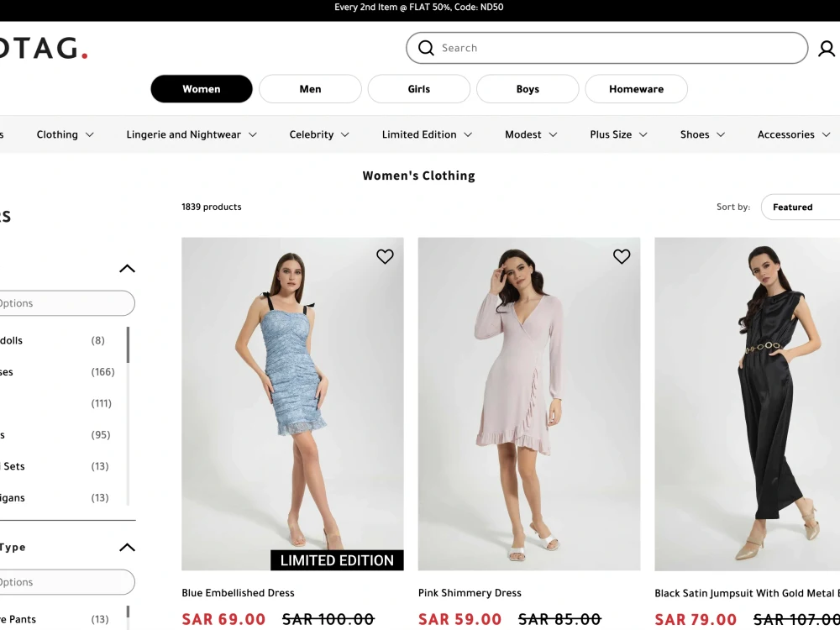840x630 pixels.
Task: Add Pink Shimmery Dress to wishlist
Action: click(622, 256)
